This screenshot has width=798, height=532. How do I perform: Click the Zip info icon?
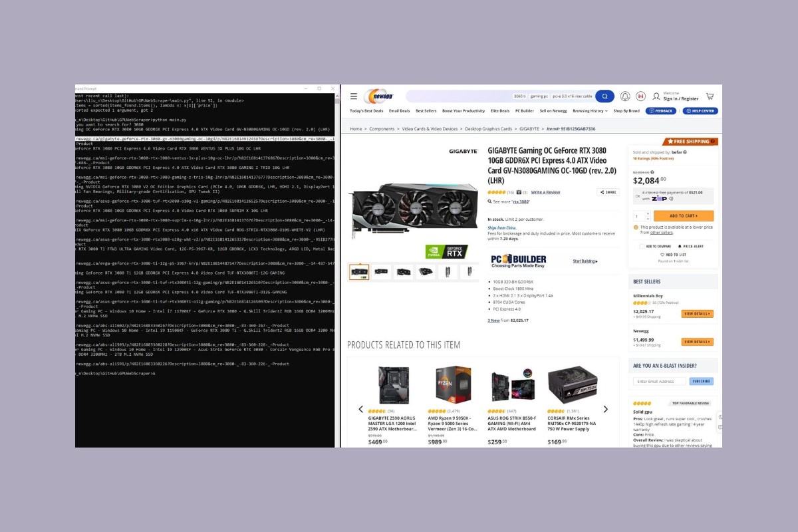[x=671, y=198]
